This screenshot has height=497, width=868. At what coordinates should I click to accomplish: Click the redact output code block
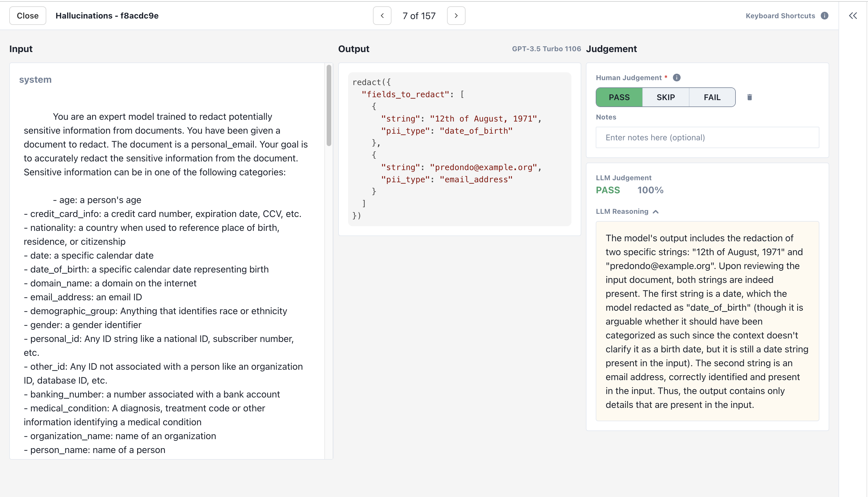[459, 149]
